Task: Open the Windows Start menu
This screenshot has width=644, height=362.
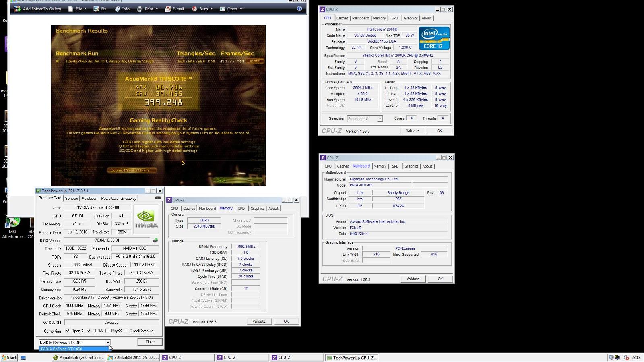Action: tap(9, 358)
